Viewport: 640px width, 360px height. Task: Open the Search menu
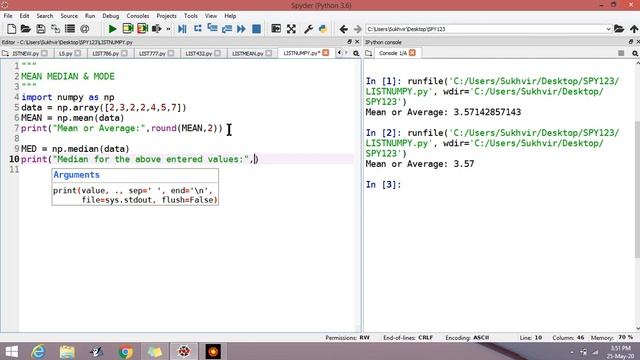tap(44, 16)
